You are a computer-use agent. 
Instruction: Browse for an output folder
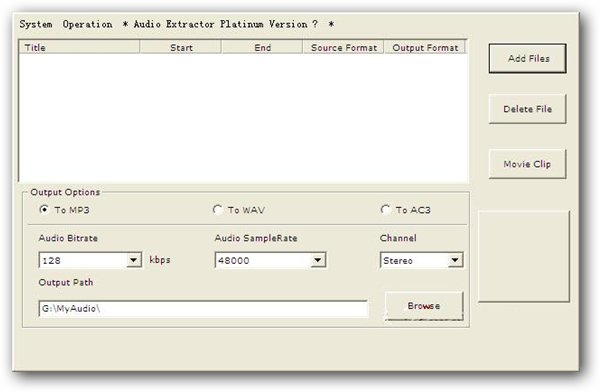click(x=424, y=306)
